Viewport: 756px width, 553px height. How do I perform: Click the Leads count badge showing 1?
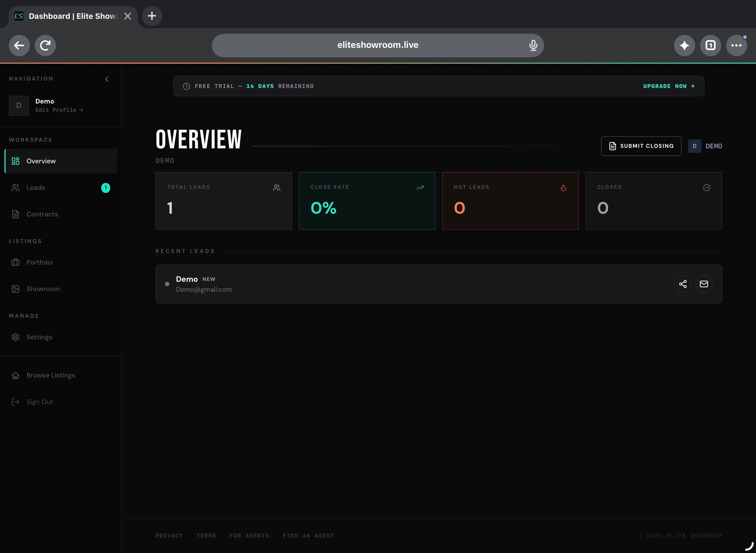click(106, 188)
